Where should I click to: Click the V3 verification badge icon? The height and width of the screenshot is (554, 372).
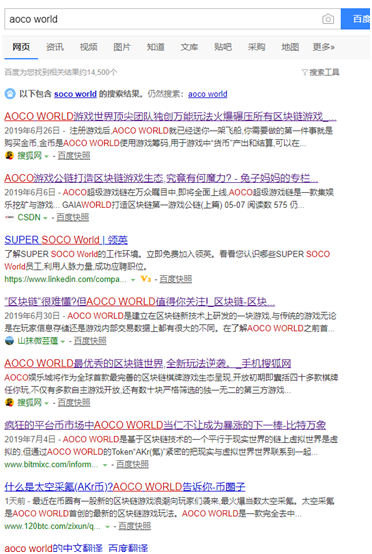[146, 279]
